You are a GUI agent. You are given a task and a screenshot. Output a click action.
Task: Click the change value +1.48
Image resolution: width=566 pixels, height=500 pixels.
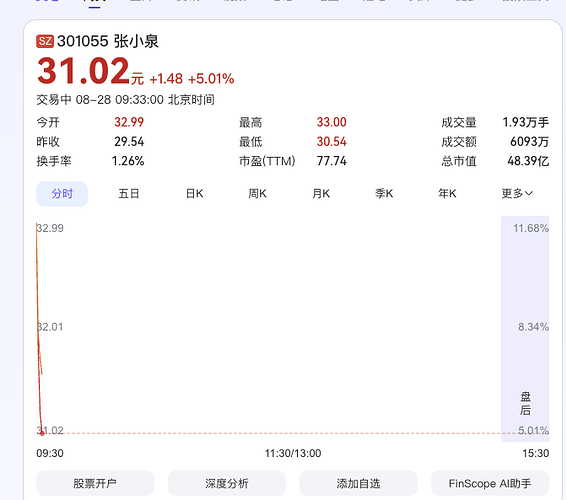(166, 79)
